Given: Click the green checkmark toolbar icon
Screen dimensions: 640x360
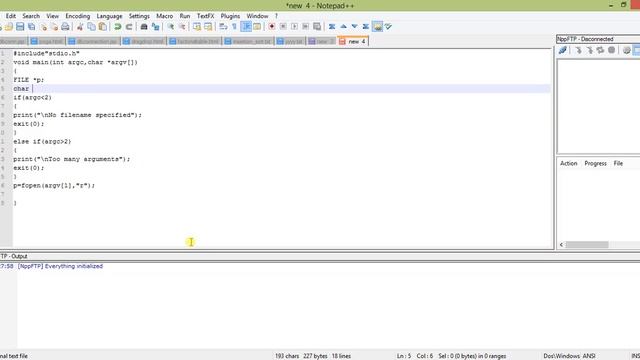Looking at the screenshot, I should point(388,27).
